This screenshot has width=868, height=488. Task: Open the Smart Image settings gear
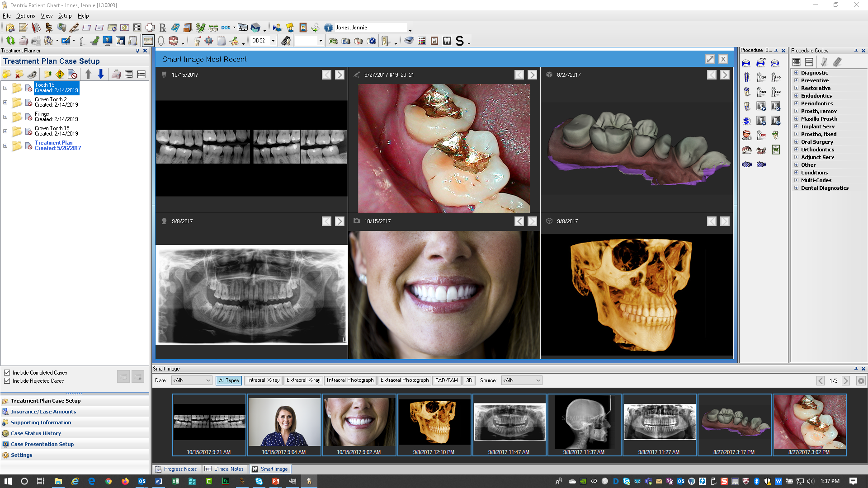[860, 381]
